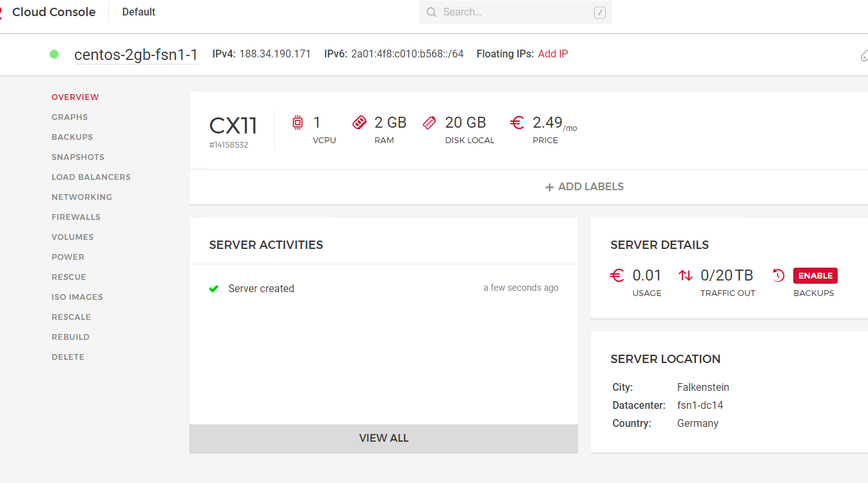Click the euro usage icon beside 0.01

pos(617,275)
